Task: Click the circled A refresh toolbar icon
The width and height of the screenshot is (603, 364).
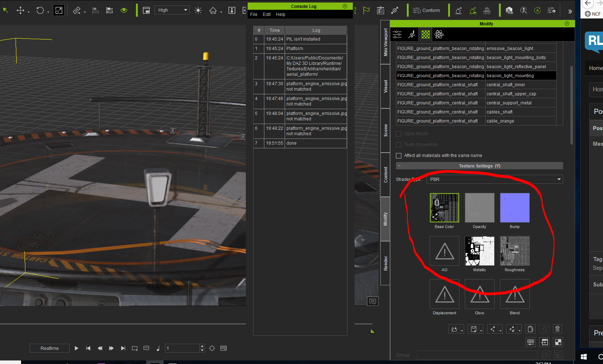Action: [537, 10]
